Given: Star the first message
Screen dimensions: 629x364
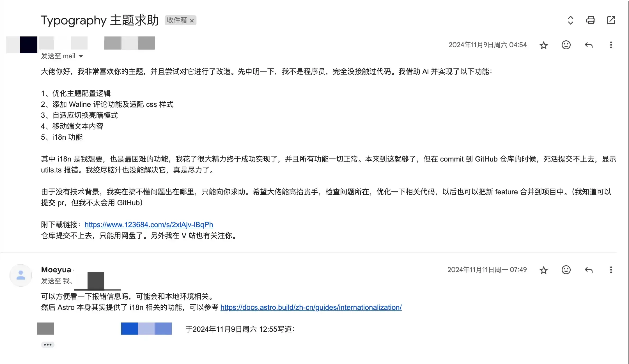Looking at the screenshot, I should pos(543,45).
